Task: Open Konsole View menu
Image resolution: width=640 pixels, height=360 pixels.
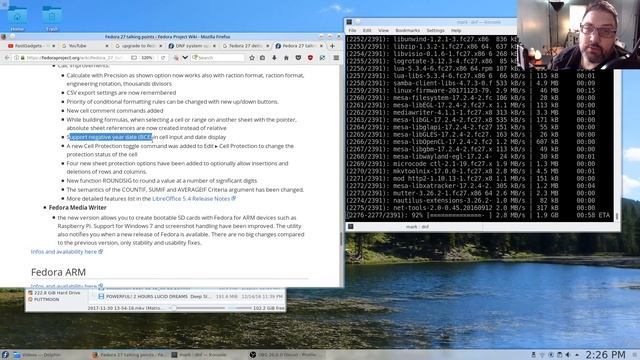Action: click(383, 31)
